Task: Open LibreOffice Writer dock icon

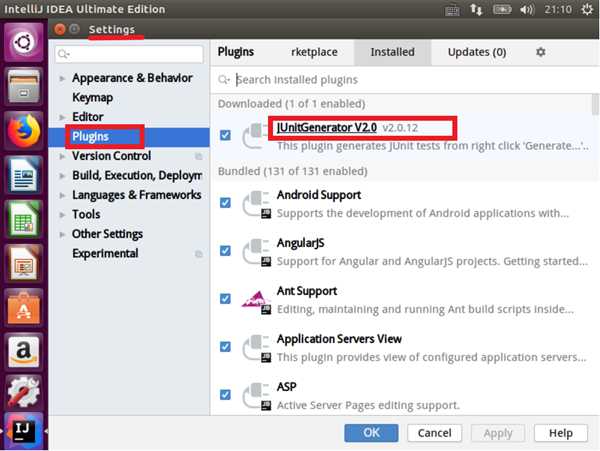Action: tap(24, 175)
